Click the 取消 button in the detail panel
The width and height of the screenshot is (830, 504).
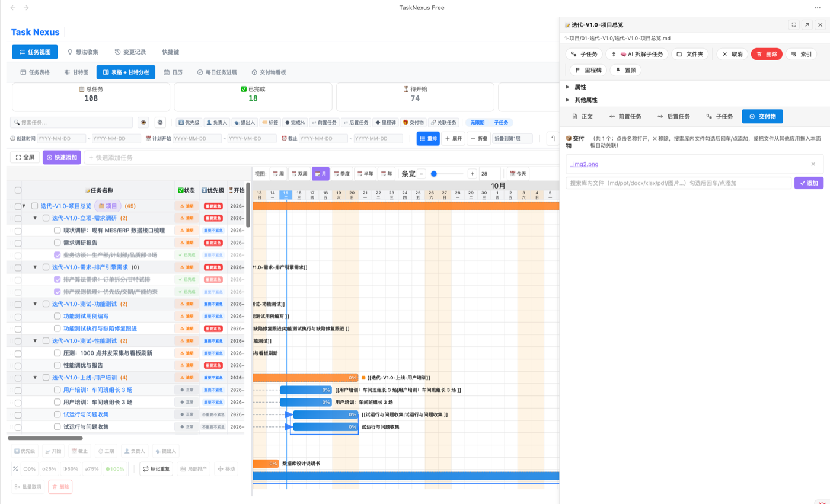[x=732, y=54]
